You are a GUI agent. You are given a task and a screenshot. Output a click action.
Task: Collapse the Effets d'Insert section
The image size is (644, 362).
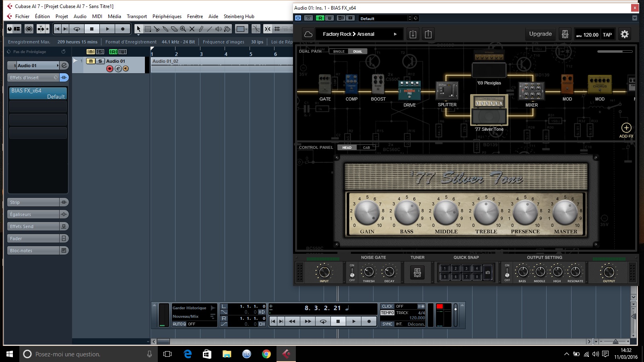coord(34,78)
